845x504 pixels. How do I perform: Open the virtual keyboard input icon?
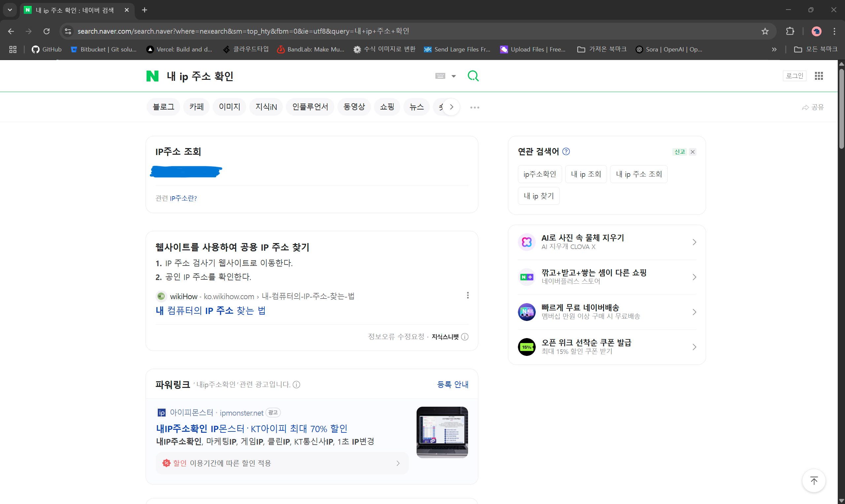(x=440, y=76)
